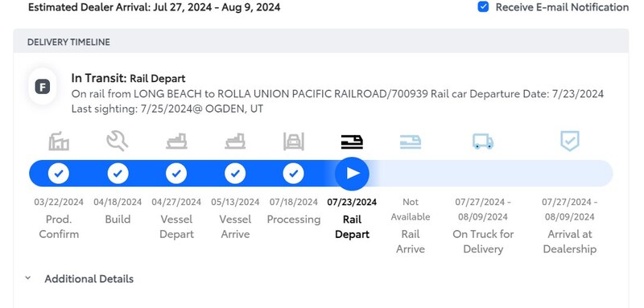The width and height of the screenshot is (644, 308).
Task: Select the current Rail Depart play marker
Action: (x=352, y=174)
